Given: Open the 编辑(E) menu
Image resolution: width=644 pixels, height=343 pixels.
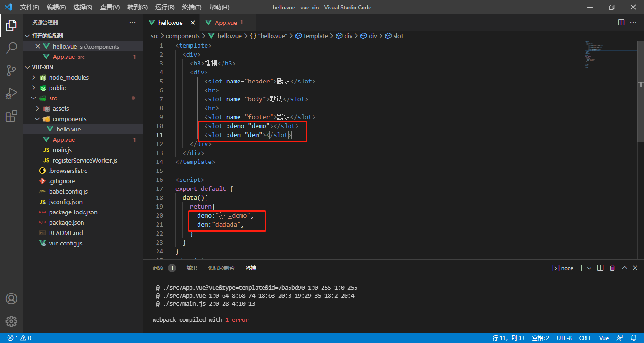Looking at the screenshot, I should 57,7.
